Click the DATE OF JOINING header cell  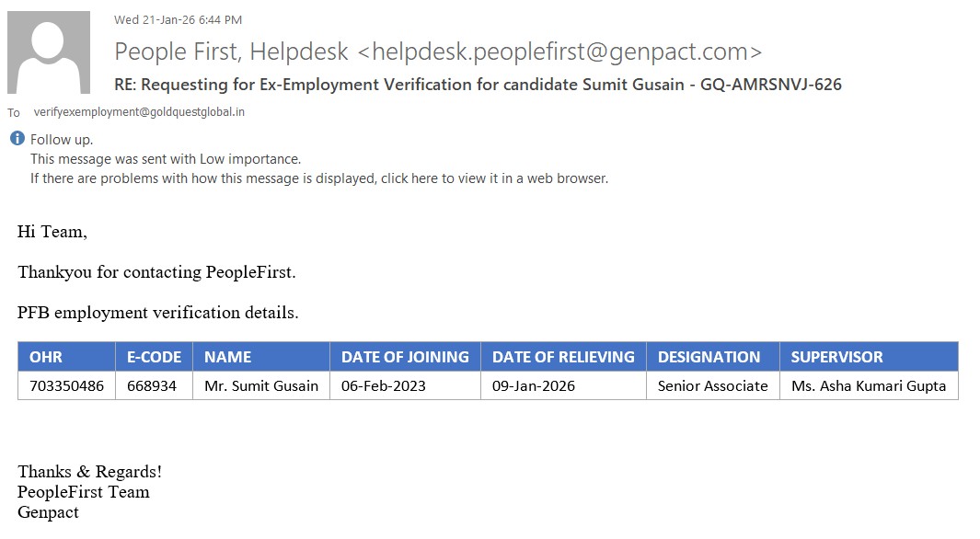pos(405,357)
